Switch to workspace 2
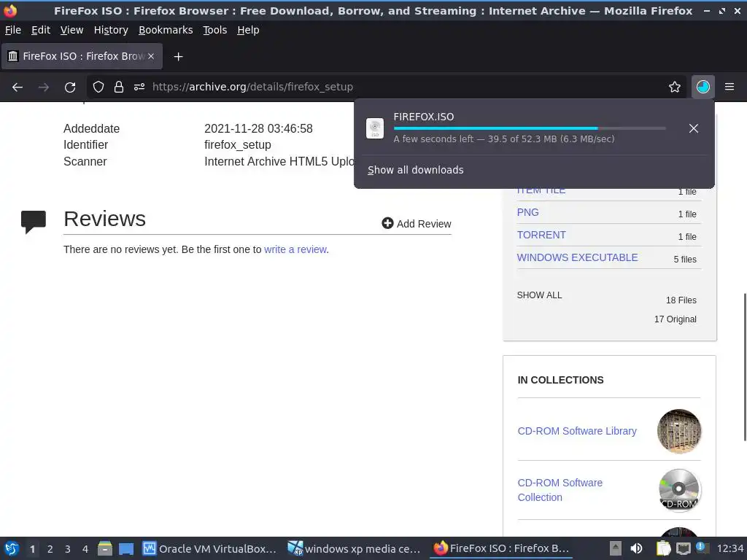This screenshot has height=560, width=747. (x=50, y=549)
